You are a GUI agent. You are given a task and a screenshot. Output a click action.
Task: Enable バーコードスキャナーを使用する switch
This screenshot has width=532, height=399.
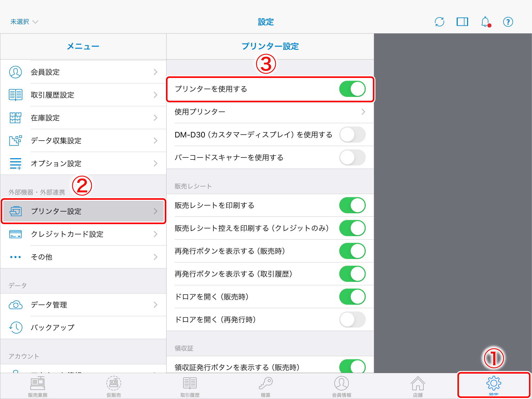pyautogui.click(x=352, y=157)
